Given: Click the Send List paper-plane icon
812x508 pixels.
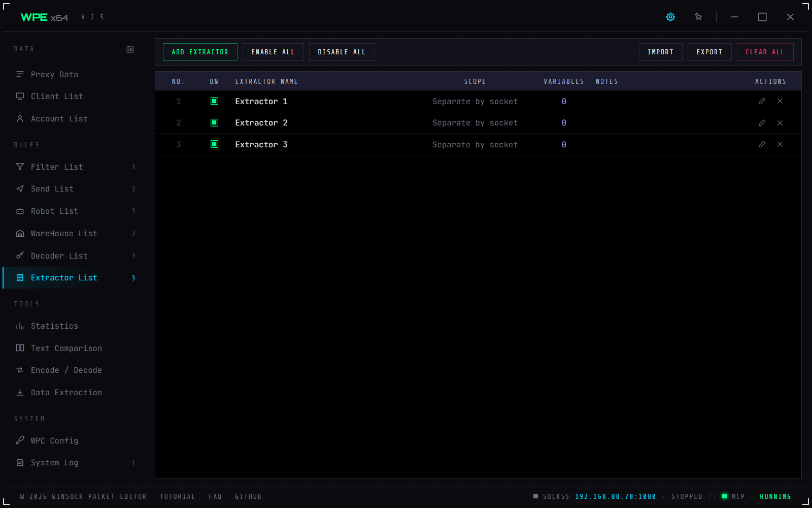Looking at the screenshot, I should click(20, 188).
